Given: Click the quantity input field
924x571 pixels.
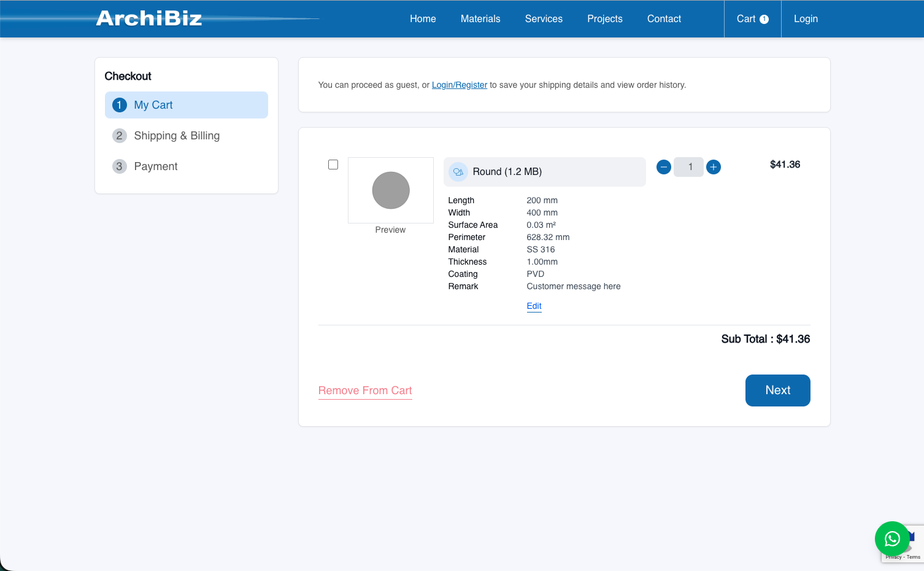Looking at the screenshot, I should (x=688, y=166).
